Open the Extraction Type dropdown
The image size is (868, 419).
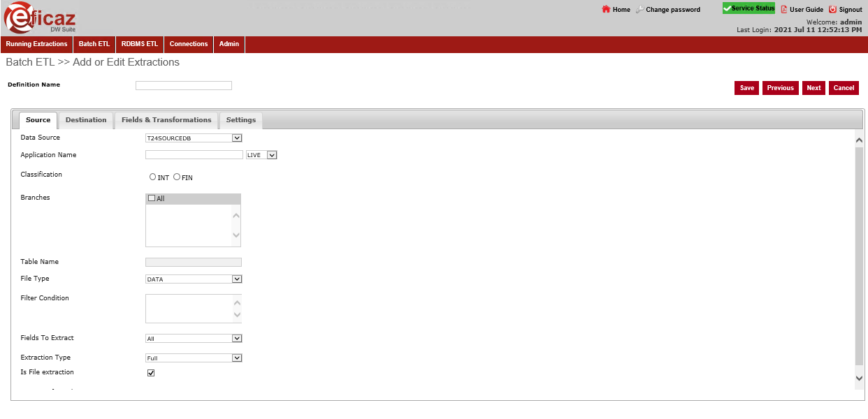(238, 358)
